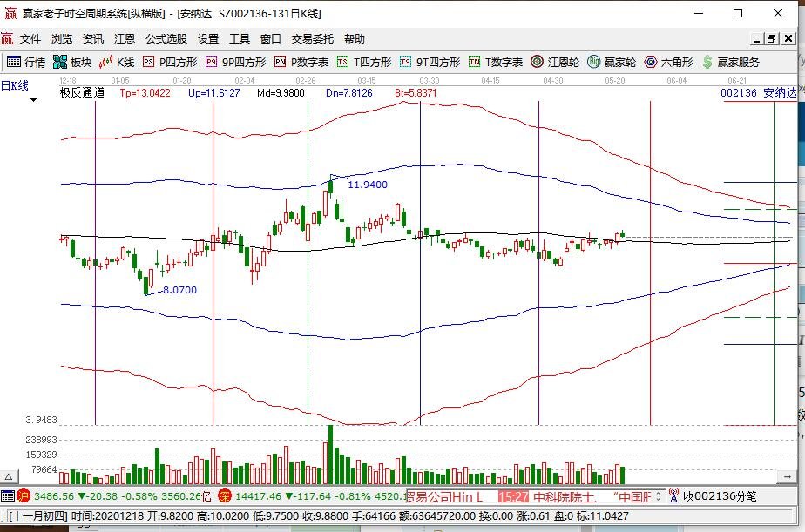Open the 设置 menu

pyautogui.click(x=208, y=38)
